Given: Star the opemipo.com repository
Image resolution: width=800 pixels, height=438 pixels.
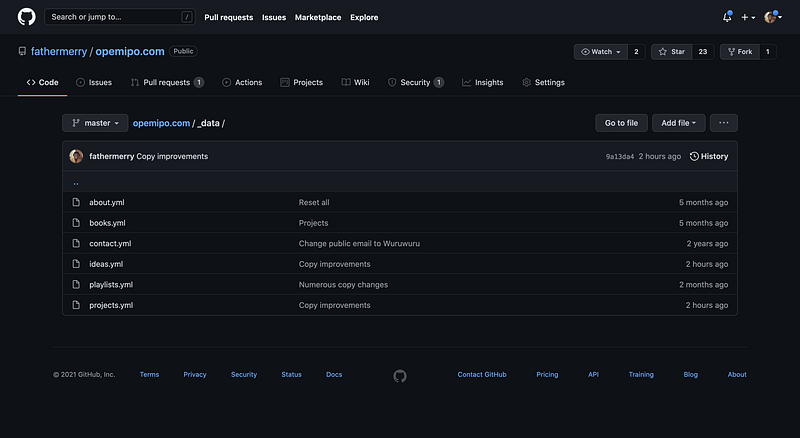Looking at the screenshot, I should [x=669, y=51].
